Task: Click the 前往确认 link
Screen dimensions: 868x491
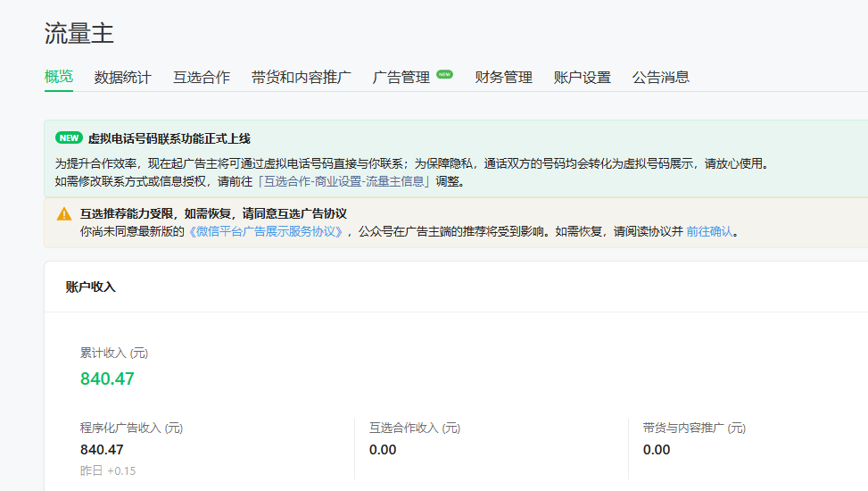Action: tap(710, 231)
